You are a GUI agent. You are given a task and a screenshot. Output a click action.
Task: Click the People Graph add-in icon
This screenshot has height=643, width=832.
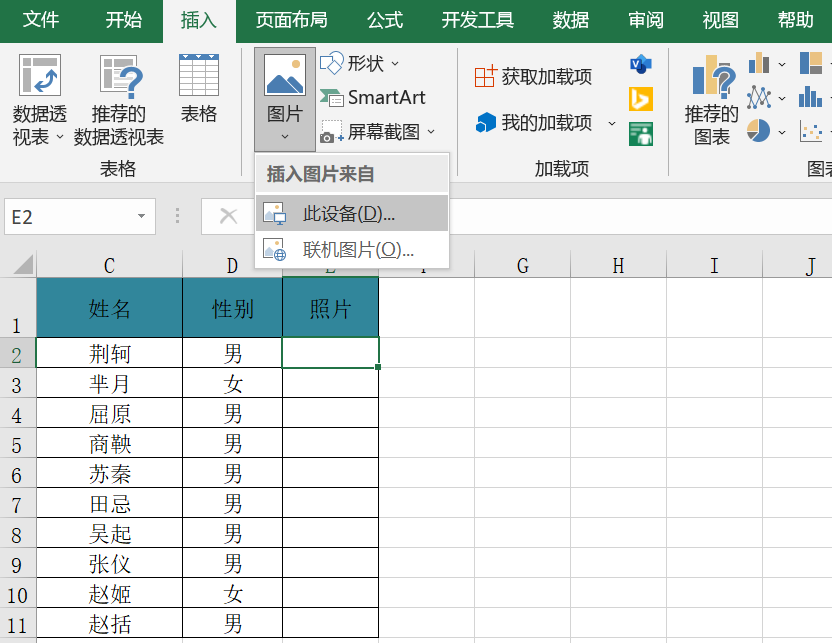640,134
